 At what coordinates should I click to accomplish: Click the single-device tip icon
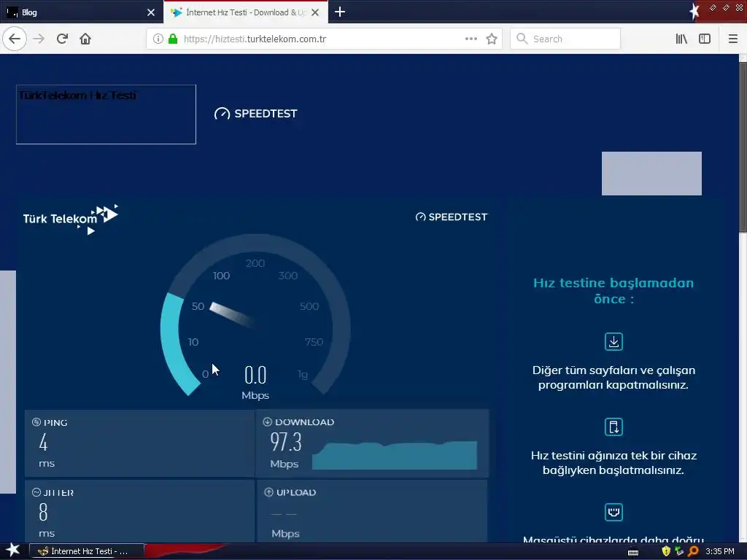point(614,427)
